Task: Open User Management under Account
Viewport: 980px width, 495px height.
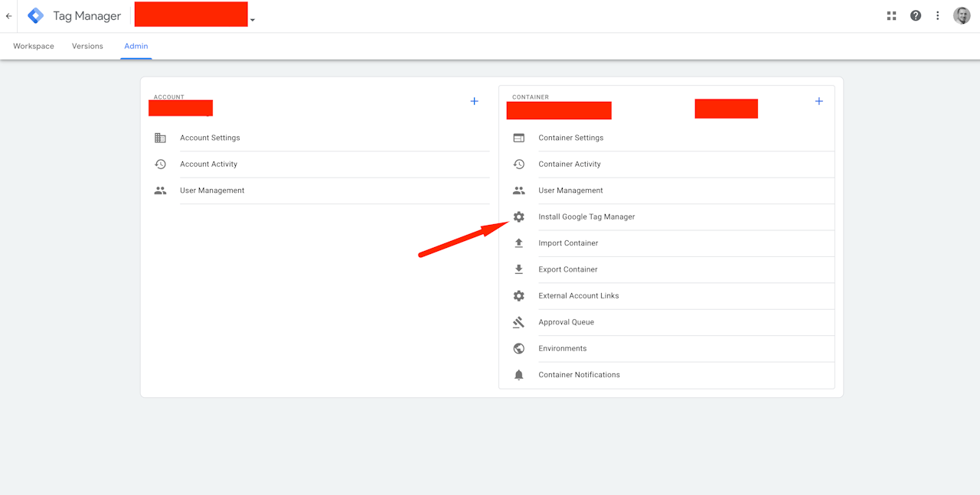Action: tap(212, 191)
